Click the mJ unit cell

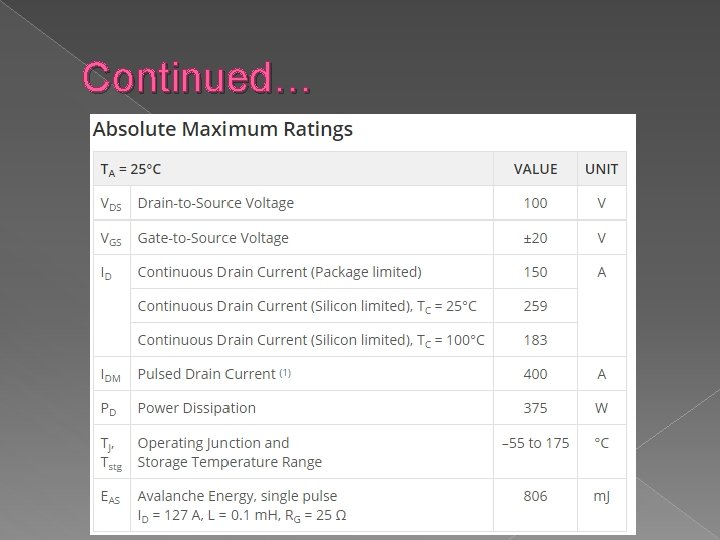point(601,496)
